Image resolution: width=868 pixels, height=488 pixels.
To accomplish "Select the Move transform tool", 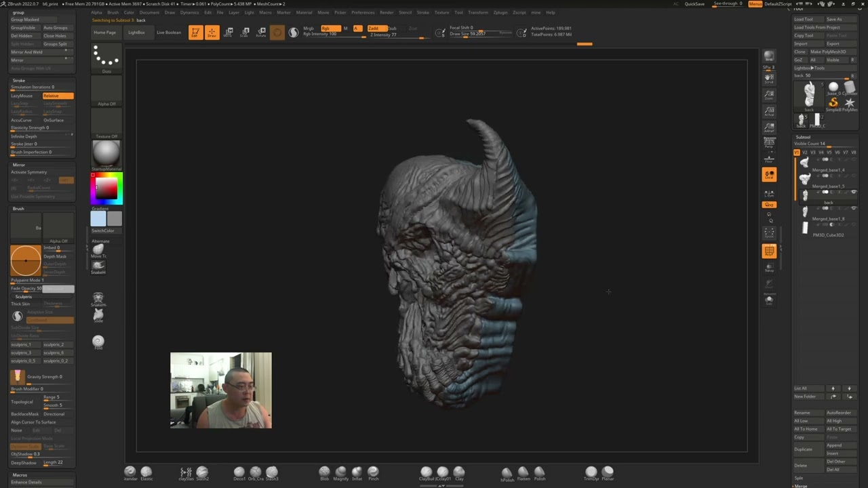I will pos(229,33).
